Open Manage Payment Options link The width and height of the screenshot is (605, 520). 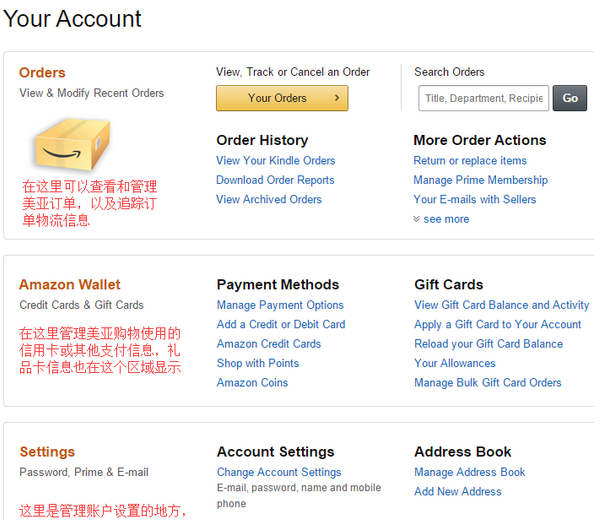(280, 305)
